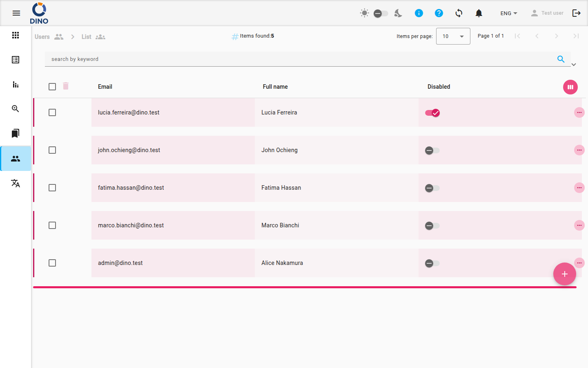
Task: Click email marco.bianchi@dino.test
Action: 131,225
